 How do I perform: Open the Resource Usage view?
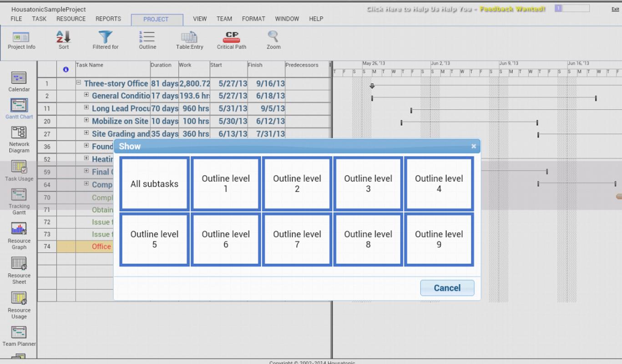click(x=19, y=305)
